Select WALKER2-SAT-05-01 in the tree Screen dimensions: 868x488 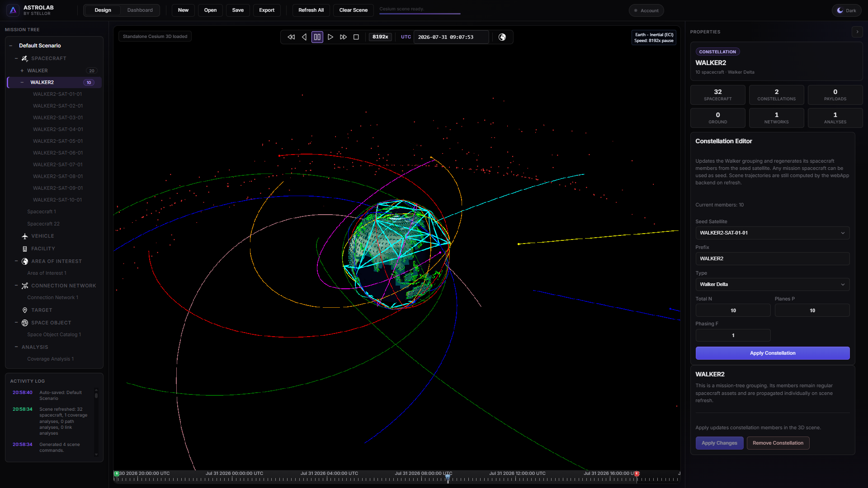point(58,141)
